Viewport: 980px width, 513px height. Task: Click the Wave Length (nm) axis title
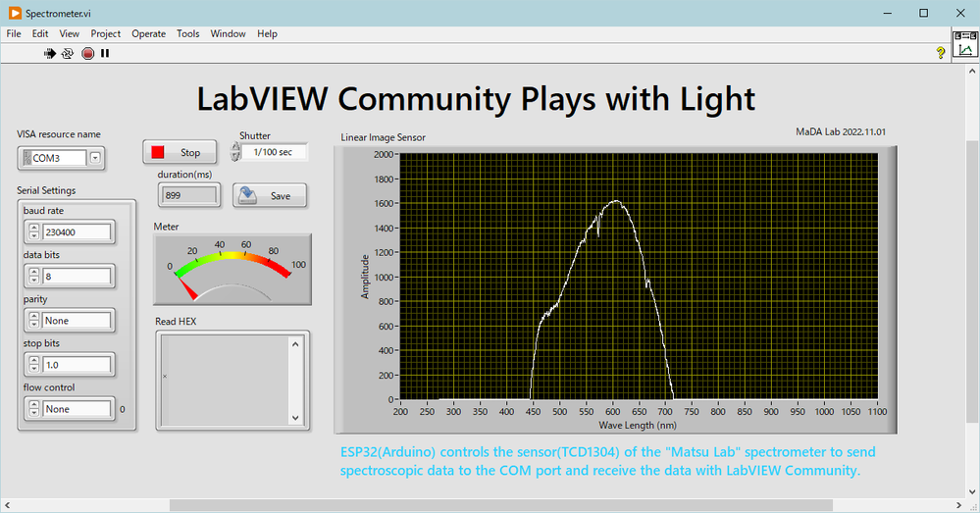pos(638,426)
